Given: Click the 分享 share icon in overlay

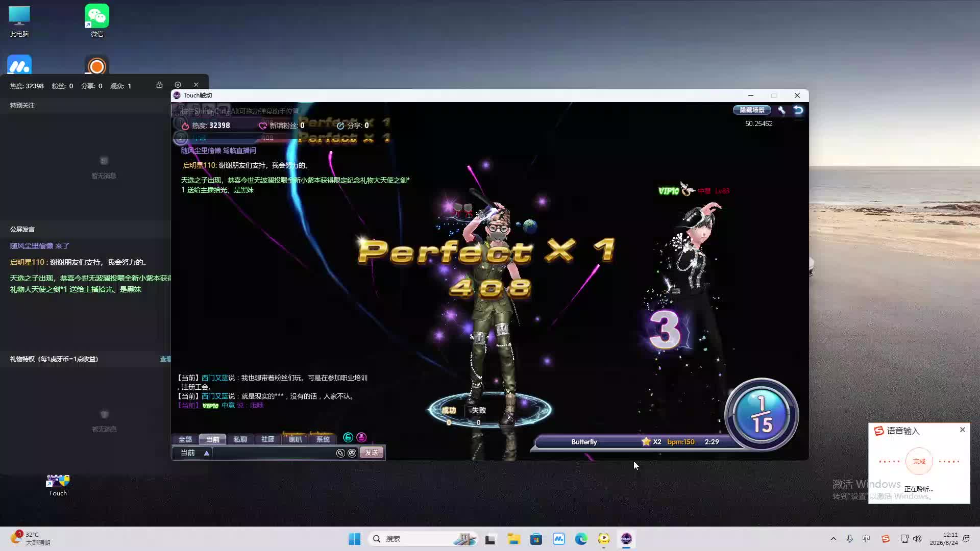Looking at the screenshot, I should point(340,126).
